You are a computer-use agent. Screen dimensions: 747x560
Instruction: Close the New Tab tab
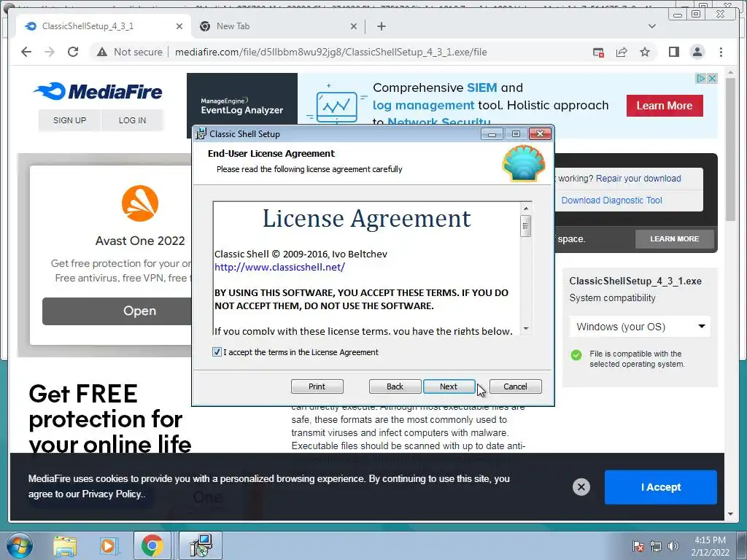tap(354, 26)
